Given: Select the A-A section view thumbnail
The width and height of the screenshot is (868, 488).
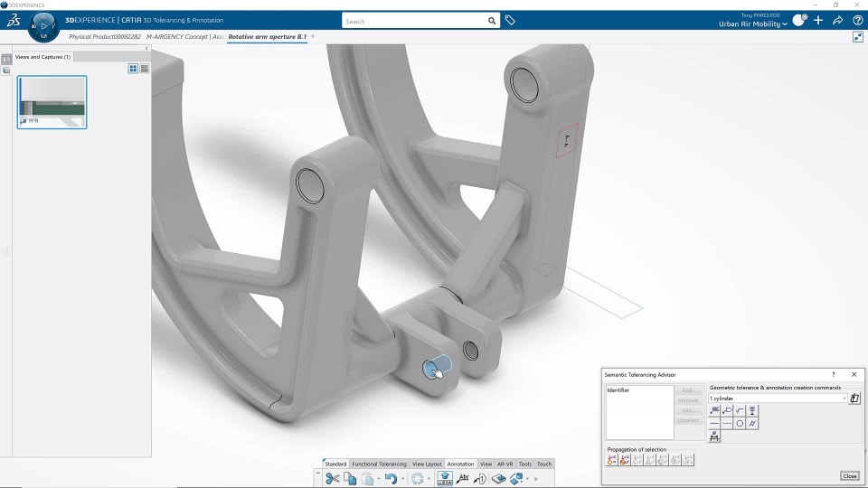Looking at the screenshot, I should point(52,102).
